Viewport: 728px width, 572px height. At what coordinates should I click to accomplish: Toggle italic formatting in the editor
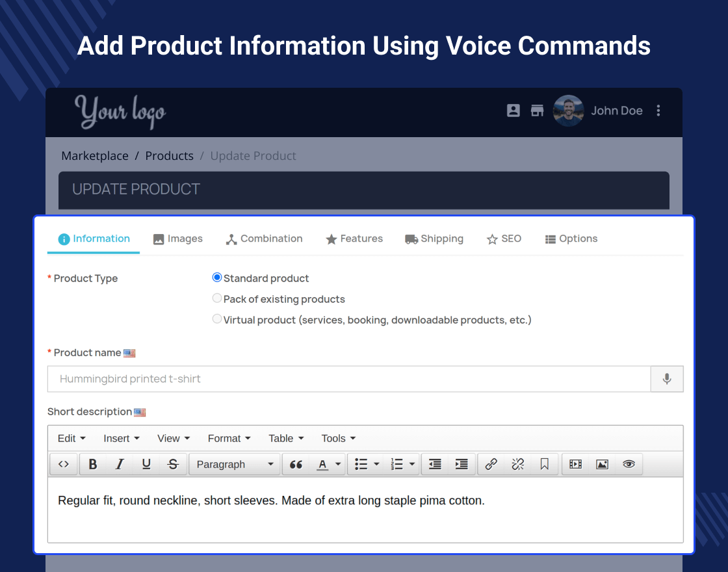(120, 464)
